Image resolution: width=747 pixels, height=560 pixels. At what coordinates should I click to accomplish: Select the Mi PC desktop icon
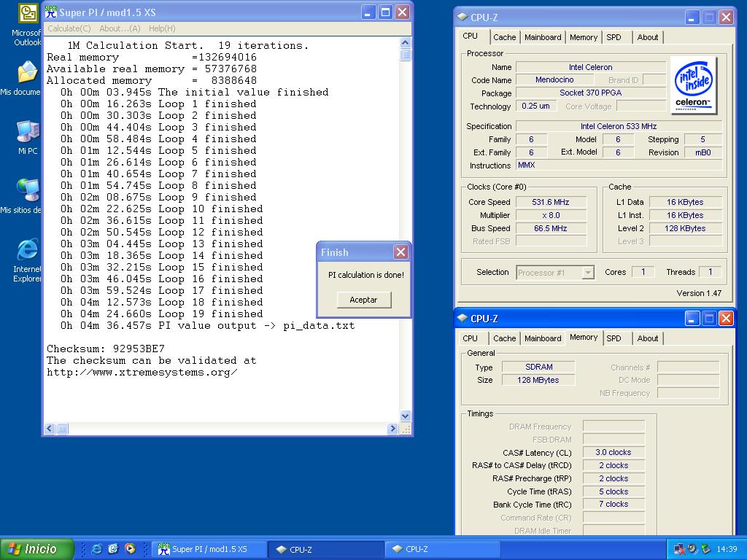28,131
